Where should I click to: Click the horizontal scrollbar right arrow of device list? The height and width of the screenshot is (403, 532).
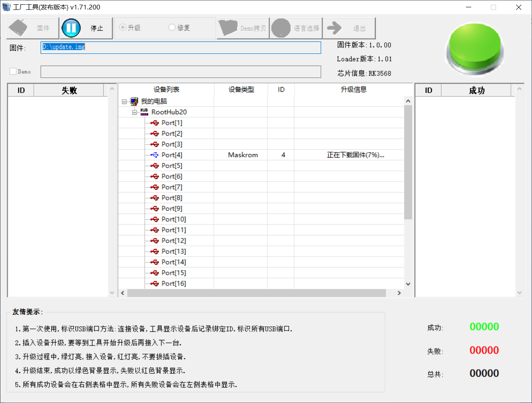point(399,293)
